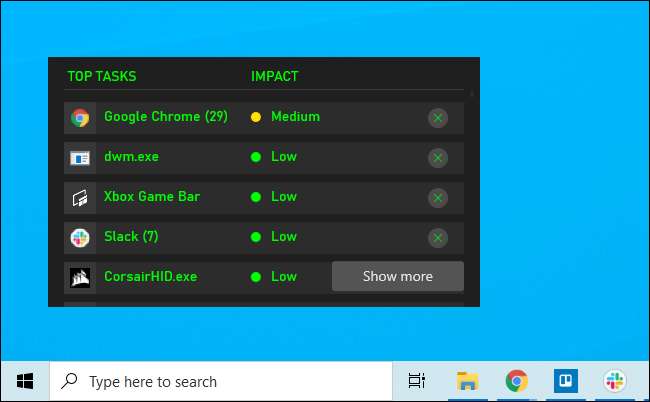This screenshot has height=402, width=650.
Task: End the dwm.exe task with X
Action: [438, 158]
